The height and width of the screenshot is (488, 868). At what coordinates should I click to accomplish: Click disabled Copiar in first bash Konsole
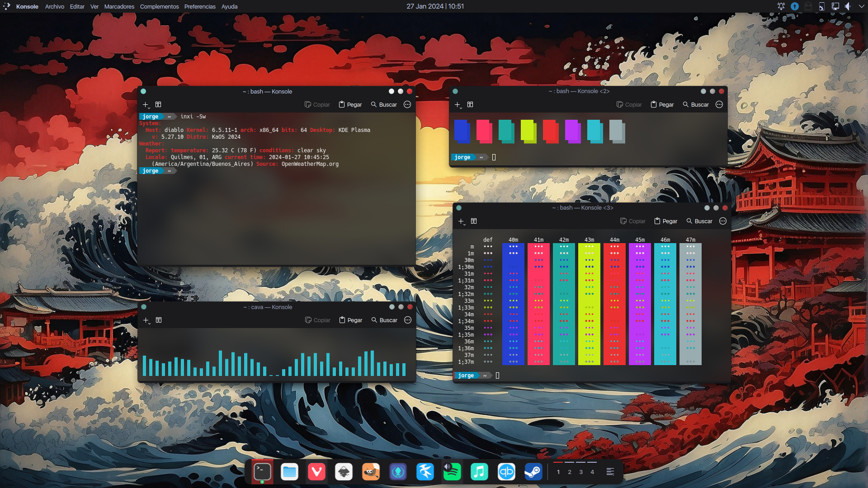317,104
